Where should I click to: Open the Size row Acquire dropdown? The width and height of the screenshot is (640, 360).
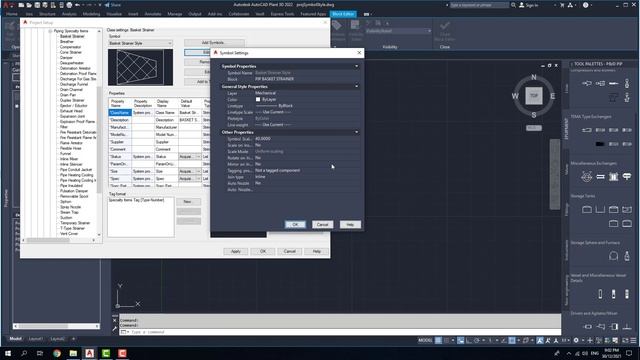(198, 171)
